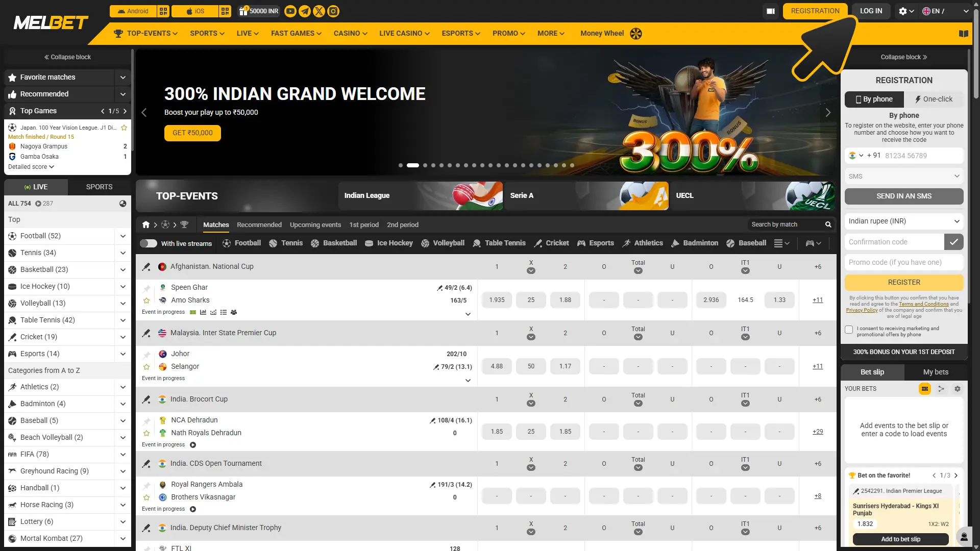Open the SMS method dropdown
The image size is (980, 551).
[904, 176]
